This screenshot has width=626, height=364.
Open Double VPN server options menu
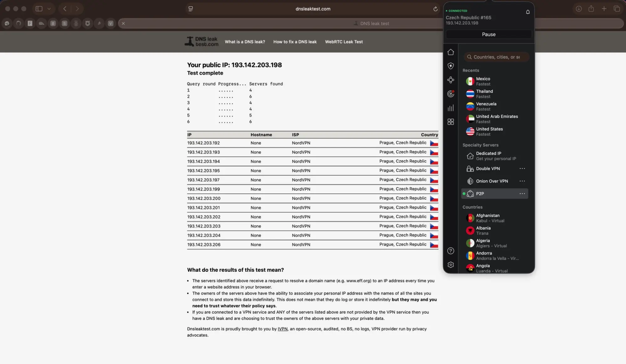click(522, 168)
